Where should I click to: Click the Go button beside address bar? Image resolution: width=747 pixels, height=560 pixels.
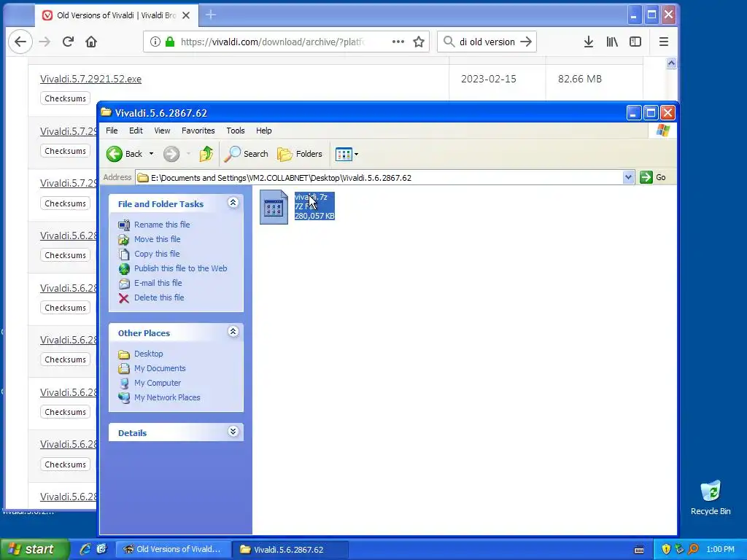(x=653, y=178)
